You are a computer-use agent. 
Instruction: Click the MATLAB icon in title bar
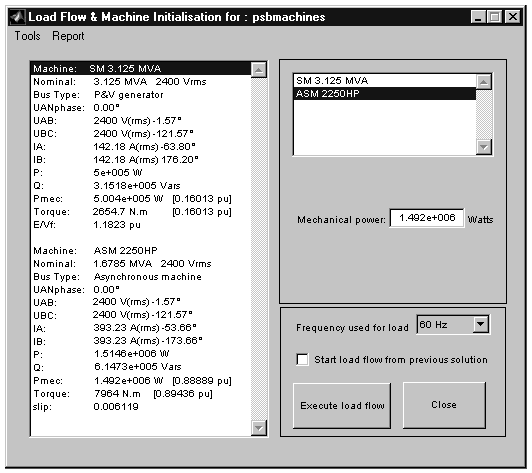18,17
